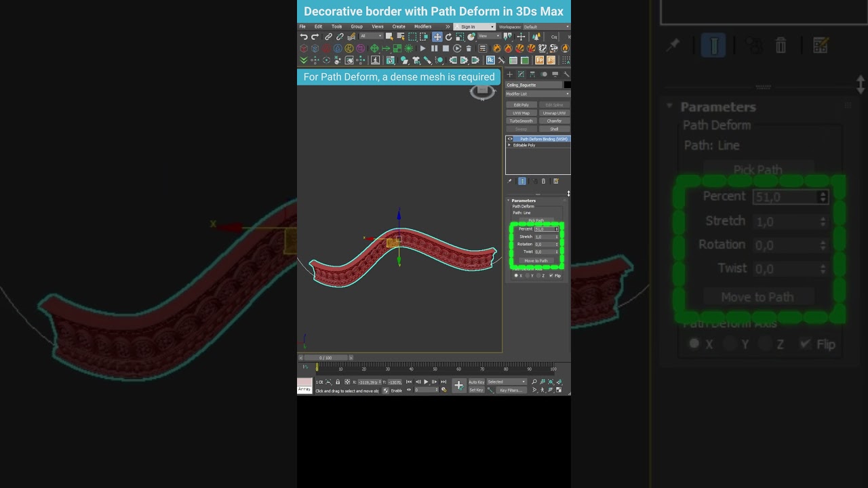Open the Motion command panel tab
Image resolution: width=868 pixels, height=488 pixels.
pyautogui.click(x=544, y=75)
